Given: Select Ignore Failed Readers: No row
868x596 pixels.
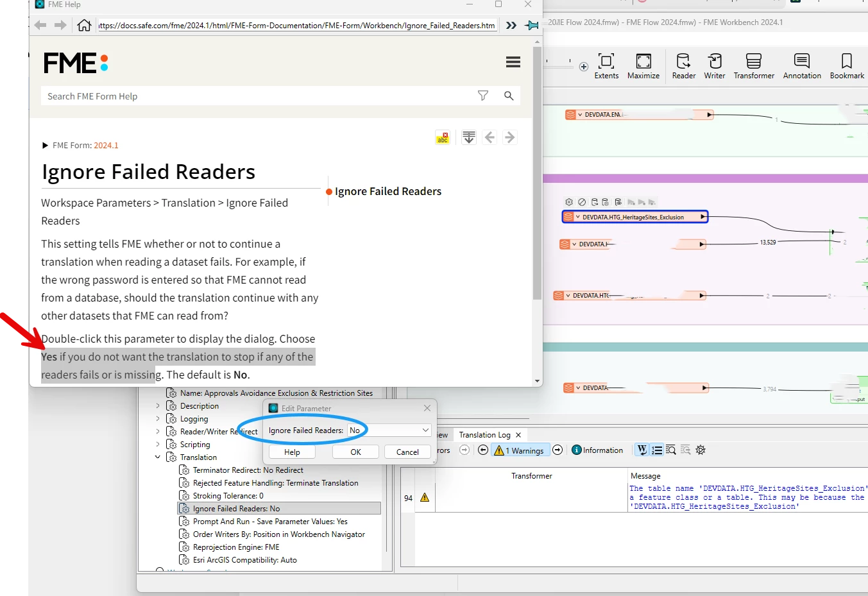Looking at the screenshot, I should click(x=279, y=509).
